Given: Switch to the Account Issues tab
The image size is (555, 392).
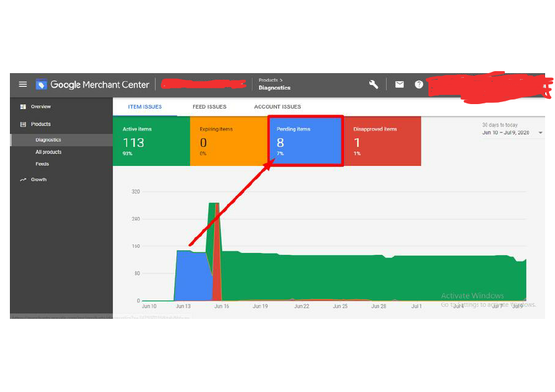Looking at the screenshot, I should coord(277,107).
